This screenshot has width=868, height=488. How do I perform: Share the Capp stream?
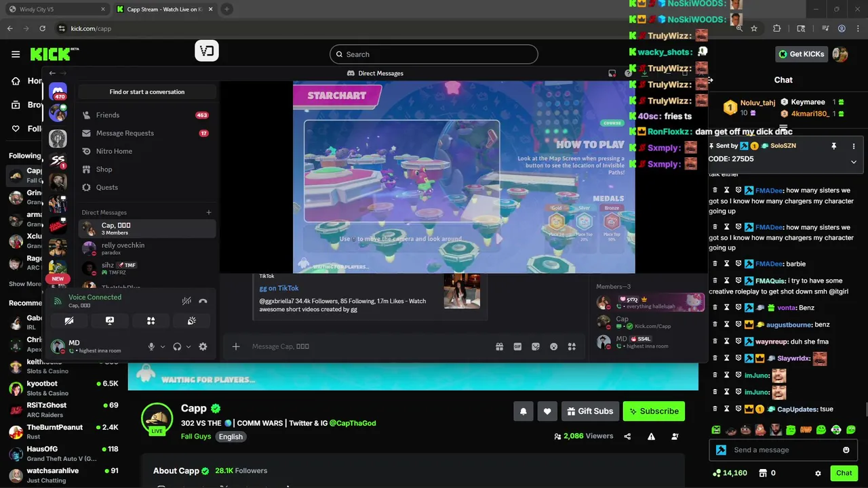point(627,436)
